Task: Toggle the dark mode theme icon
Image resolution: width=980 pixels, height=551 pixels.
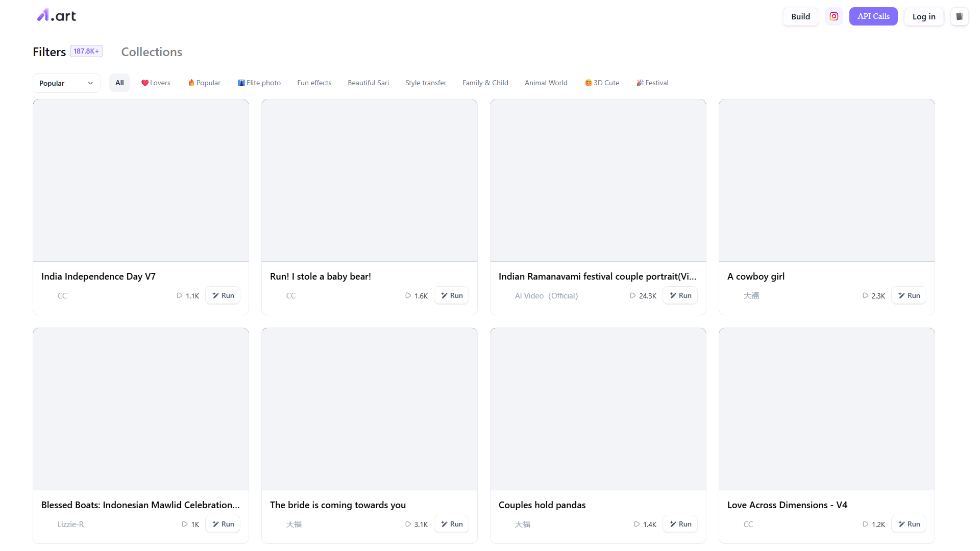Action: pos(959,16)
